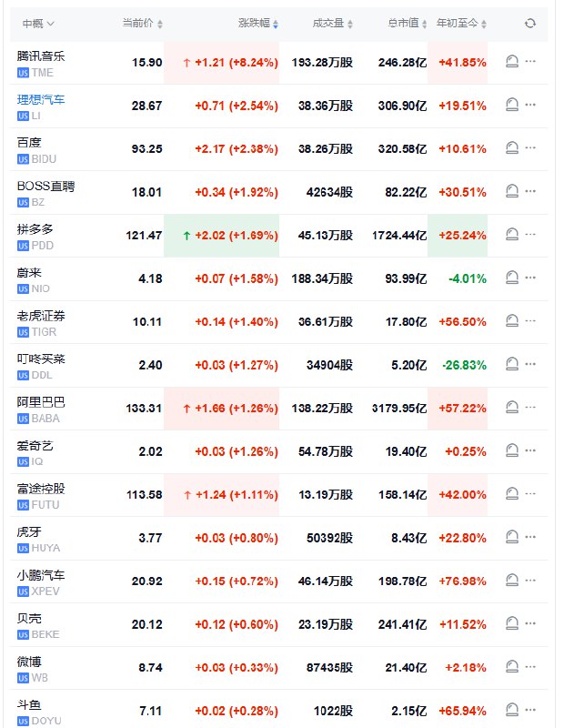
Task: Set a price alert for 微博 WB
Action: pos(512,667)
